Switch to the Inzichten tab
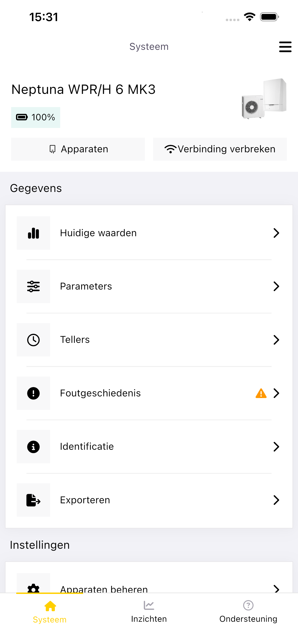Image resolution: width=298 pixels, height=644 pixels. pos(149,612)
